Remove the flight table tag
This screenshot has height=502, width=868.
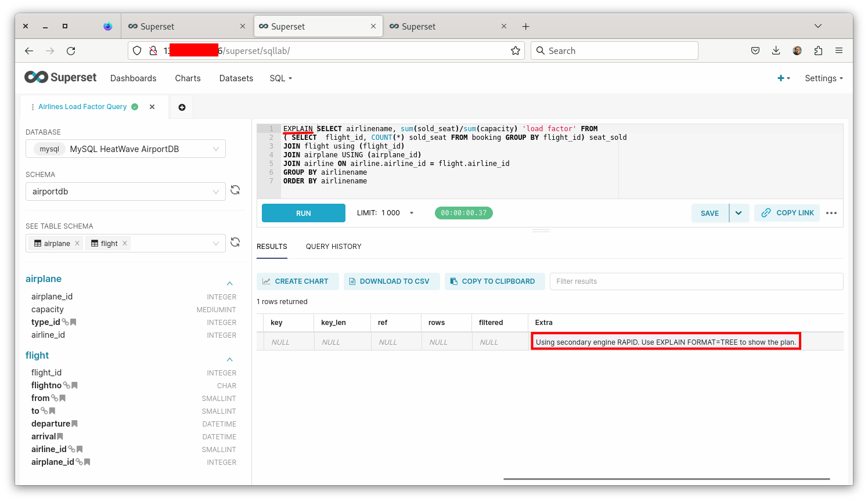(x=125, y=244)
